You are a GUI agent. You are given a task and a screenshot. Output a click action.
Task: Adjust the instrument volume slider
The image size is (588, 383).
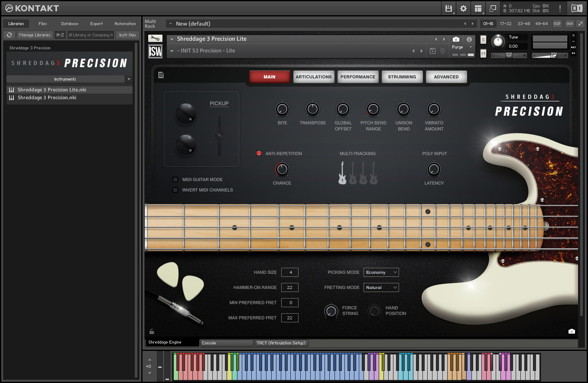550,55
